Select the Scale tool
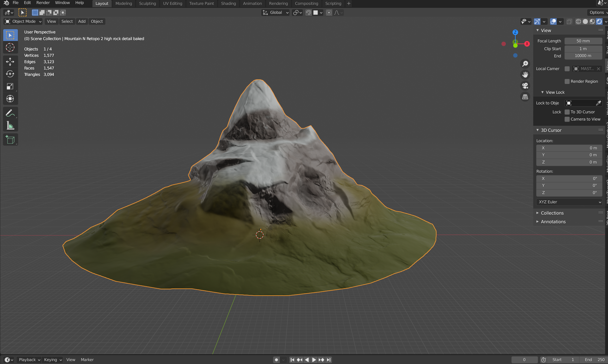This screenshot has width=608, height=364. pyautogui.click(x=10, y=87)
